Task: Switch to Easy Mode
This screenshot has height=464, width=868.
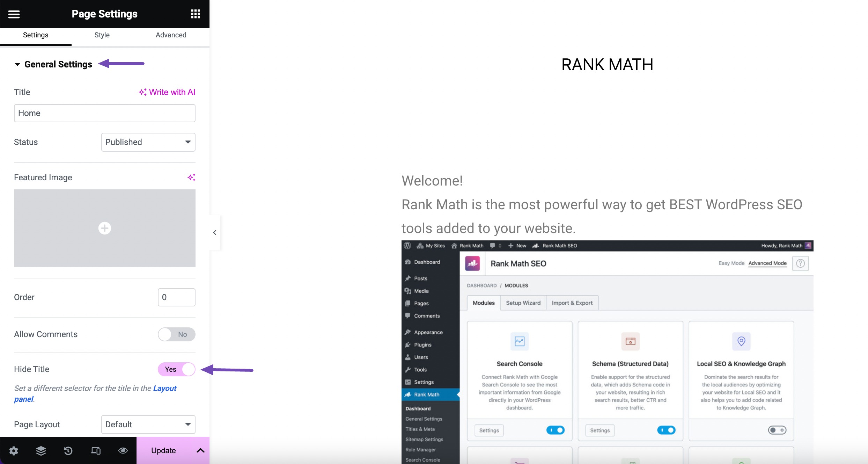Action: click(x=731, y=263)
